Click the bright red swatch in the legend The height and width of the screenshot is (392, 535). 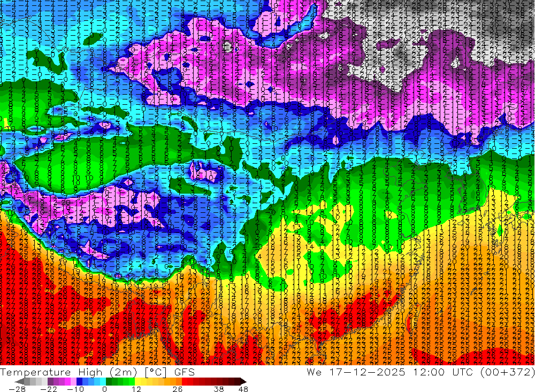click(185, 382)
